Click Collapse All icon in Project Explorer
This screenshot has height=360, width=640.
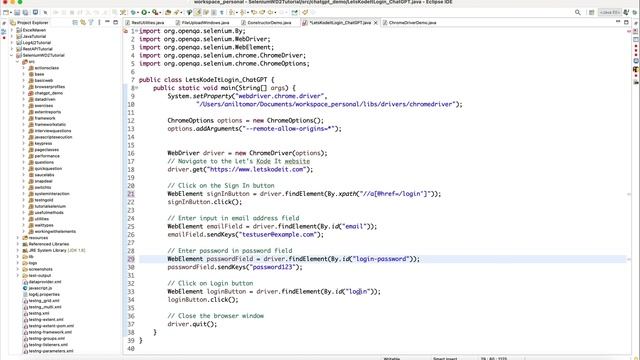75,22
